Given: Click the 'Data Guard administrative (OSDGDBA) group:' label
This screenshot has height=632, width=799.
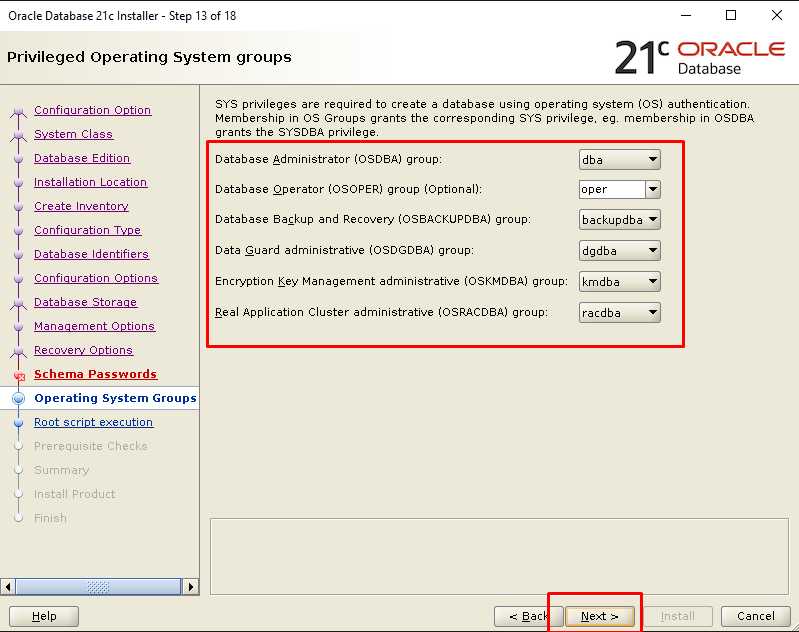Looking at the screenshot, I should coord(344,250).
